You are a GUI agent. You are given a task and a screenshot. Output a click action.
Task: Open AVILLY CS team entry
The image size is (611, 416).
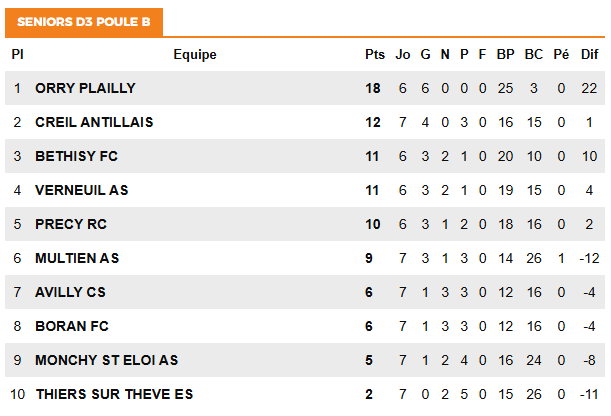point(70,292)
